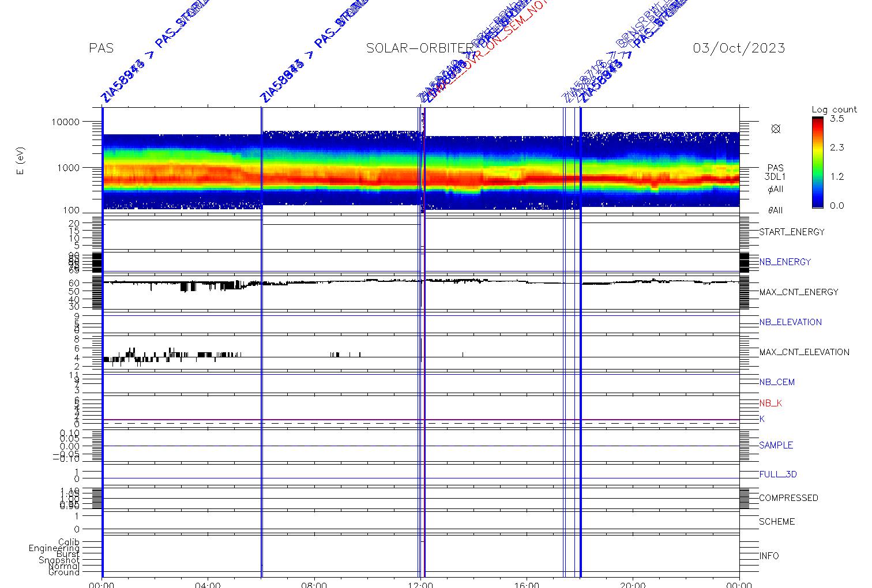Click the 08:00 time axis label
872x588 pixels.
point(314,585)
